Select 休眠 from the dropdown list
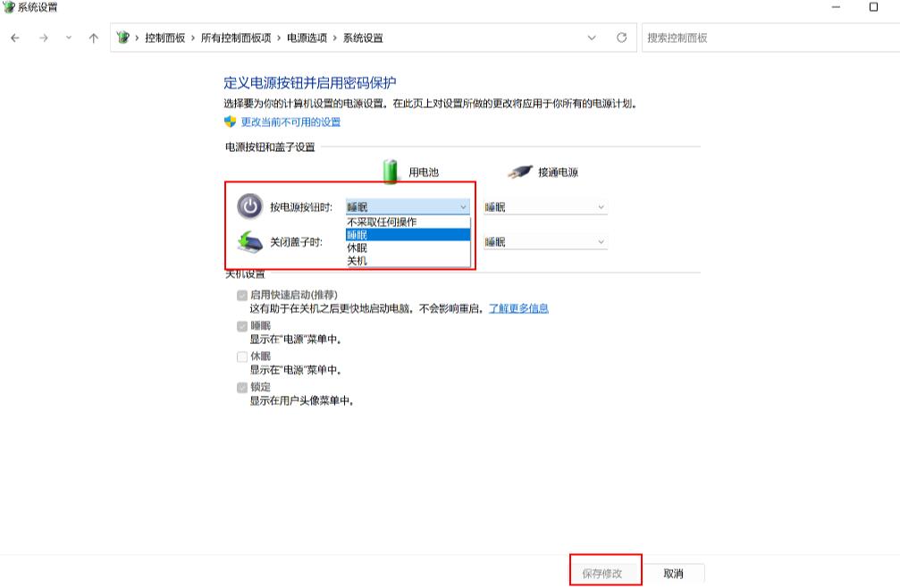The width and height of the screenshot is (900, 588). coord(408,248)
